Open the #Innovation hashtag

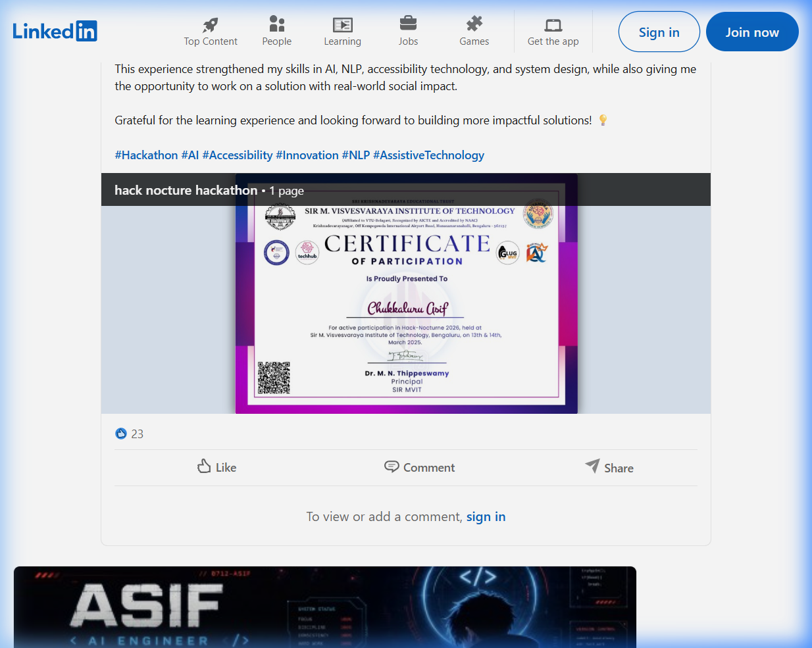(307, 155)
